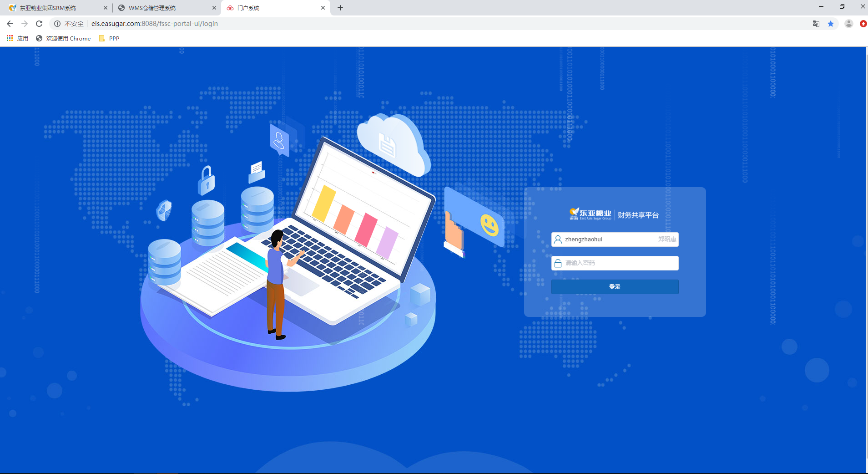Click the address bar URL
This screenshot has height=474, width=868.
(155, 24)
